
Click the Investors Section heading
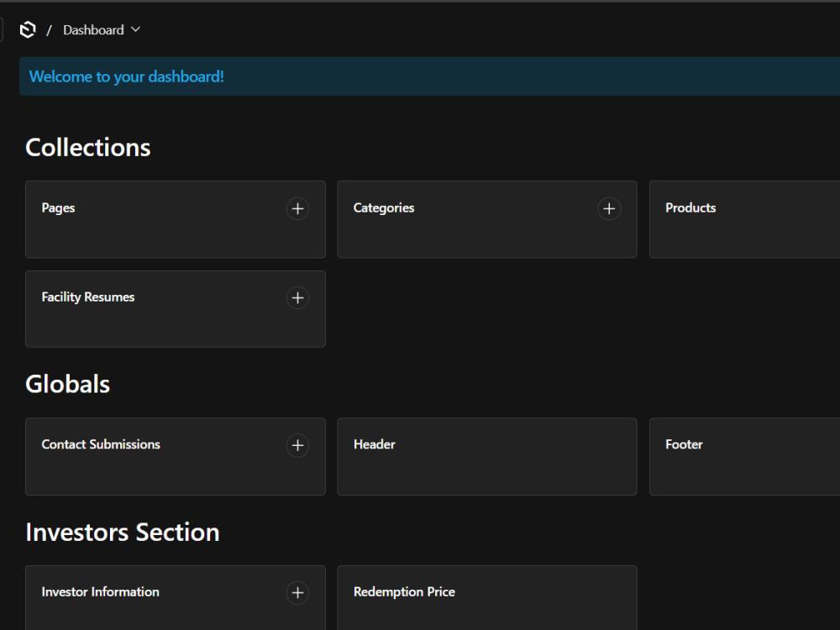pyautogui.click(x=122, y=532)
